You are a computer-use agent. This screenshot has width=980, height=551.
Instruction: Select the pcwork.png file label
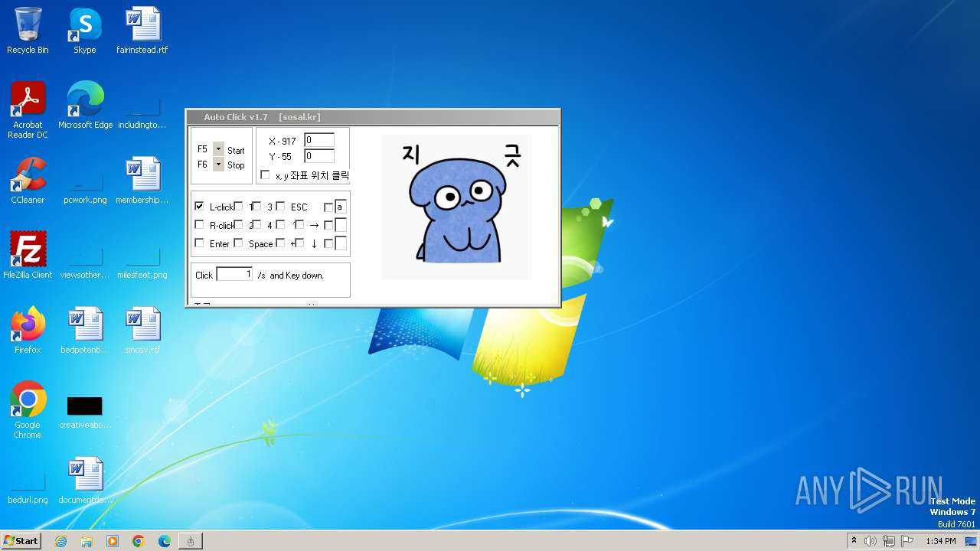coord(85,200)
